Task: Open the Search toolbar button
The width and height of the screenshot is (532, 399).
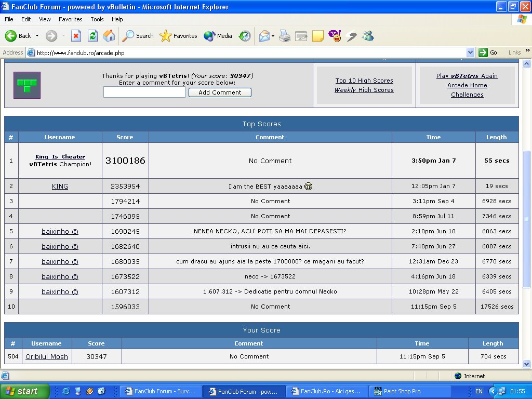Action: (138, 36)
